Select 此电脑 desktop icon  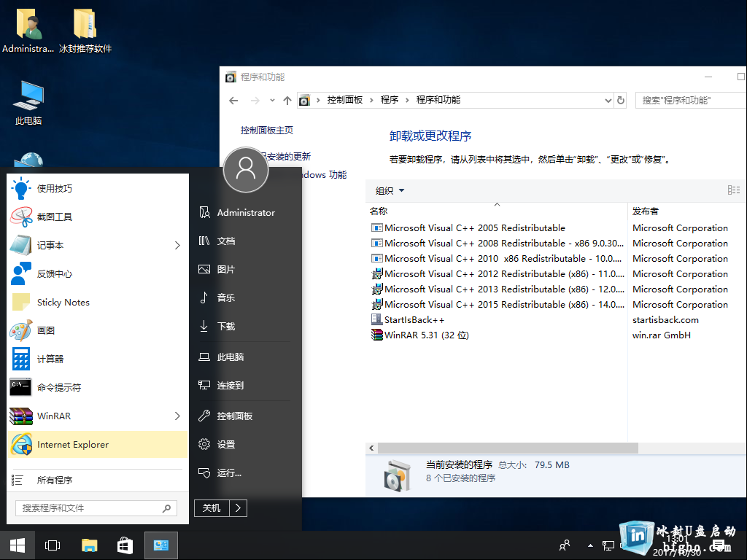(28, 103)
